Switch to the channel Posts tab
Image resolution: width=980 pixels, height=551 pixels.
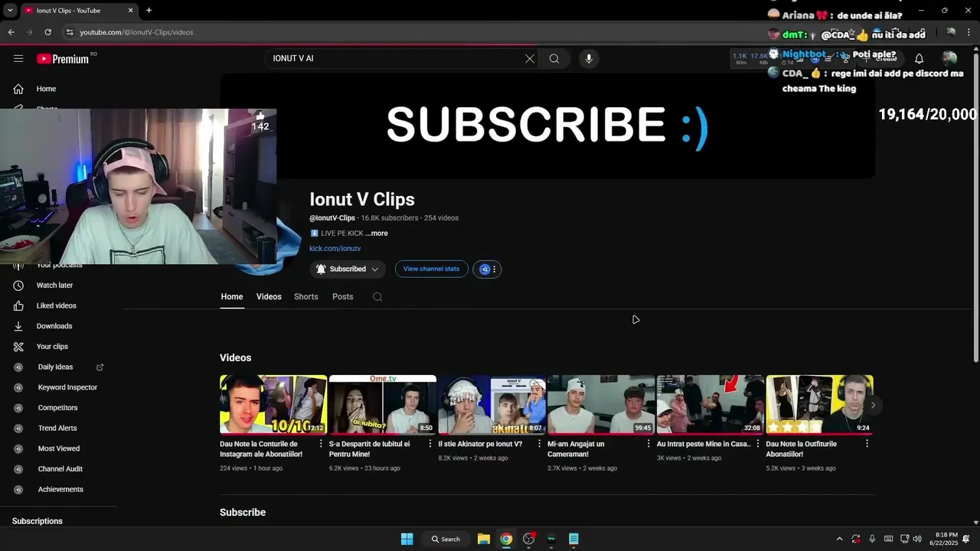(343, 297)
